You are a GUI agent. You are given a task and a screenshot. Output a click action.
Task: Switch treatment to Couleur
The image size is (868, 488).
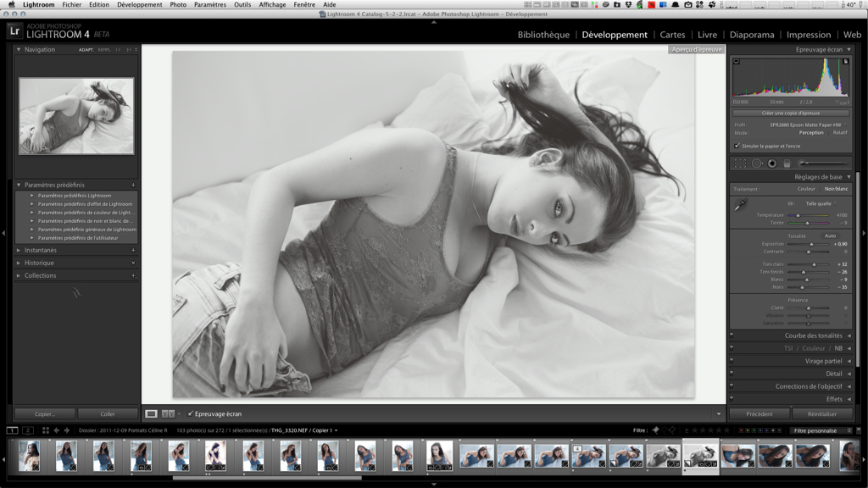[x=805, y=188]
